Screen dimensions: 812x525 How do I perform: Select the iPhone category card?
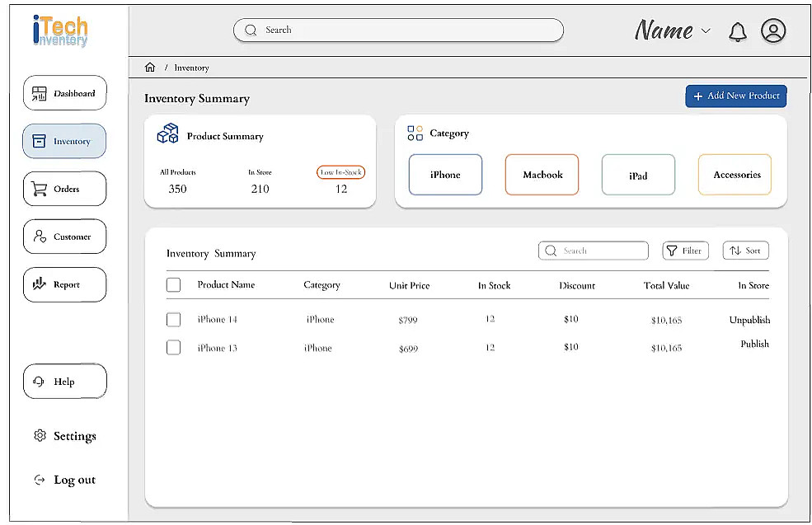click(x=445, y=175)
